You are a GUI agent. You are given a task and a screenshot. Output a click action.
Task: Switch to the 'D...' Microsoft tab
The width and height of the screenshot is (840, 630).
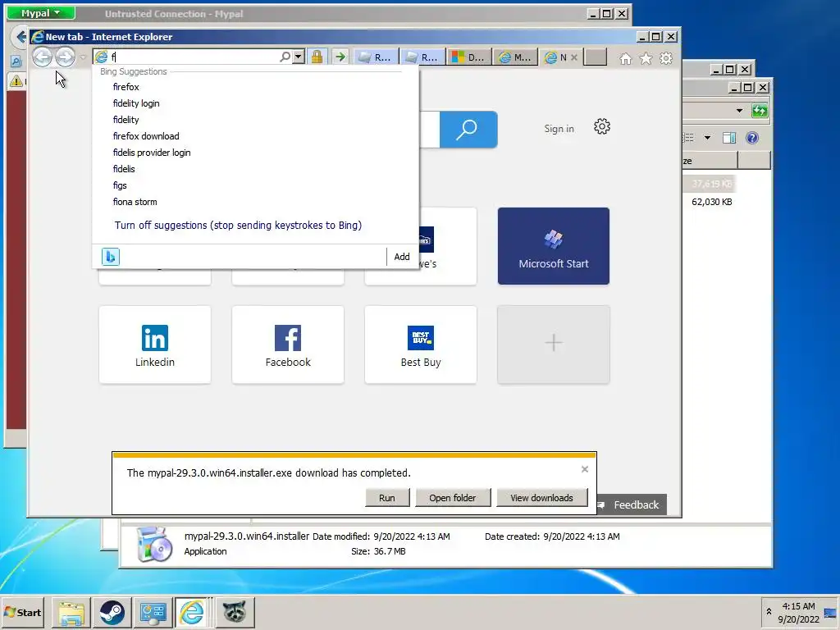point(468,57)
